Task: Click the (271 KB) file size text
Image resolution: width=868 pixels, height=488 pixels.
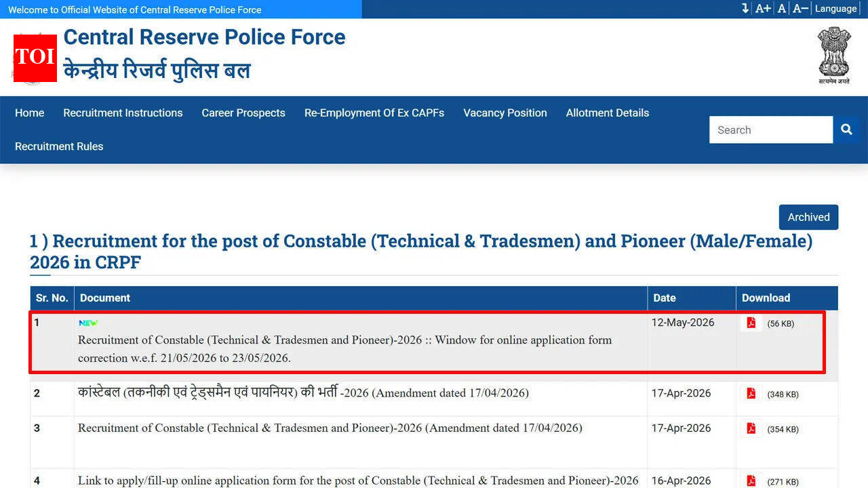Action: [x=783, y=482]
